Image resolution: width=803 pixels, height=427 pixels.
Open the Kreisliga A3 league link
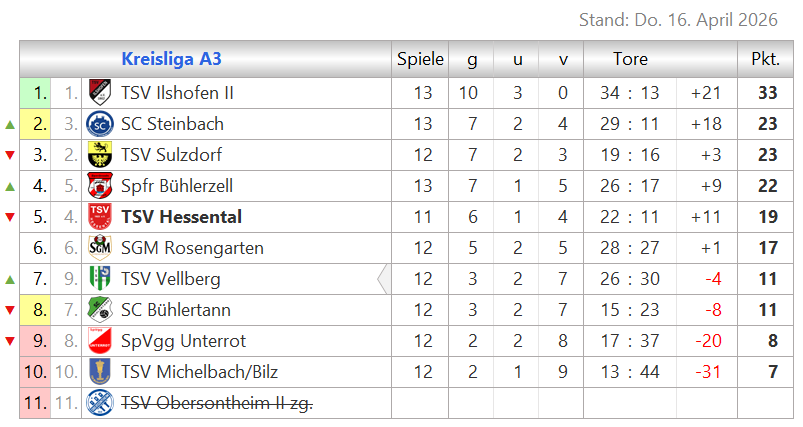pos(171,59)
